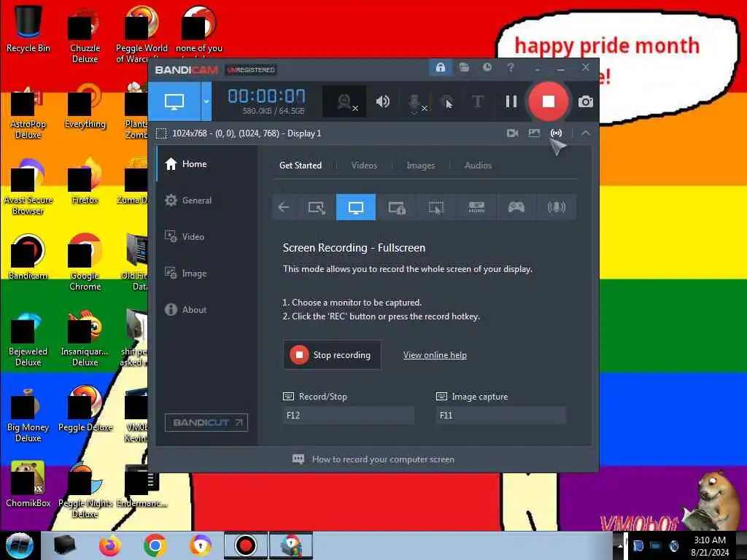Take a screenshot with camera icon

point(586,101)
